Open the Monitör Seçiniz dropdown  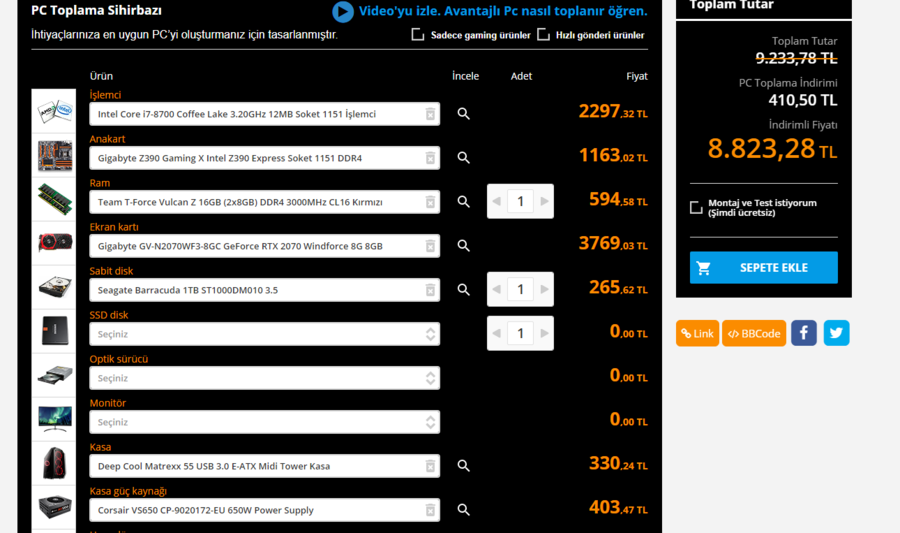point(265,422)
